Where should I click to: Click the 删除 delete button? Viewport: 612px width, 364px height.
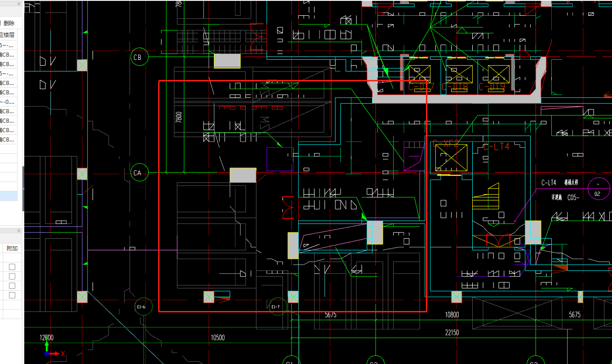(x=9, y=23)
